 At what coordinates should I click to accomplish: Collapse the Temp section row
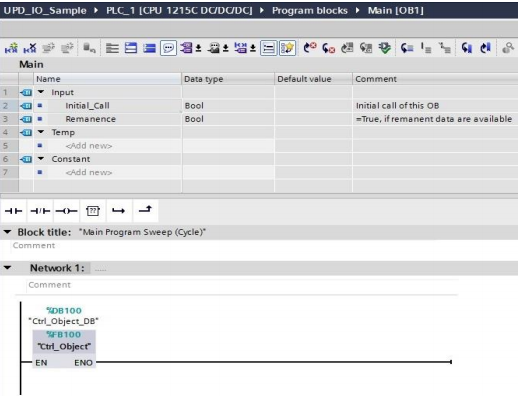(41, 132)
